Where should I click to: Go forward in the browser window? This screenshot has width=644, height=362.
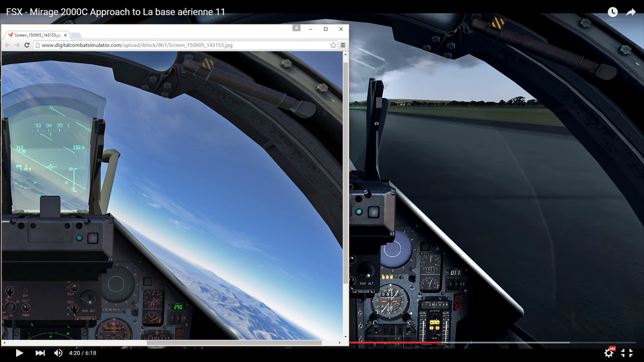(17, 45)
